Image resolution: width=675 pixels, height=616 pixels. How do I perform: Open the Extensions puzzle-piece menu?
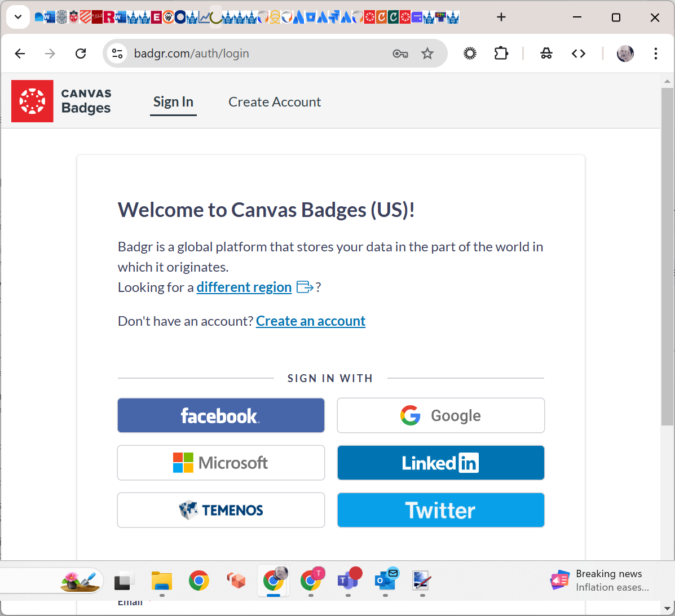[x=501, y=54]
